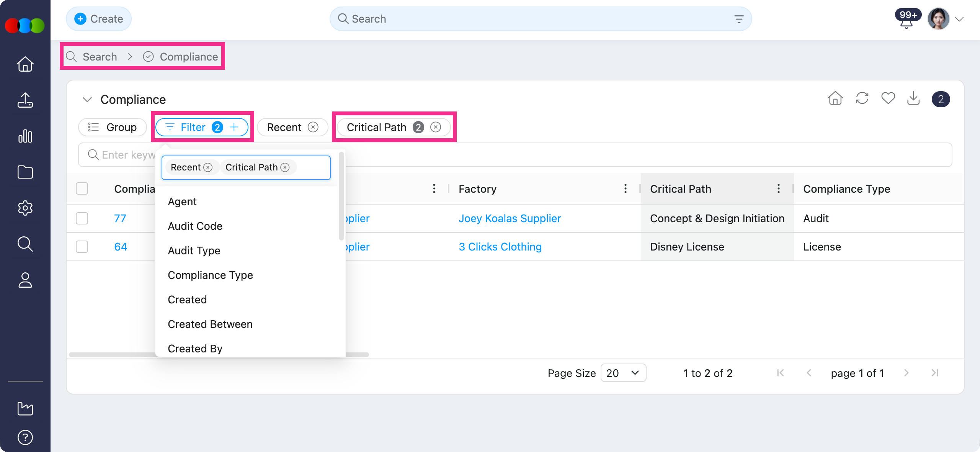Refresh the Compliance results panel
The height and width of the screenshot is (452, 980).
pyautogui.click(x=862, y=98)
